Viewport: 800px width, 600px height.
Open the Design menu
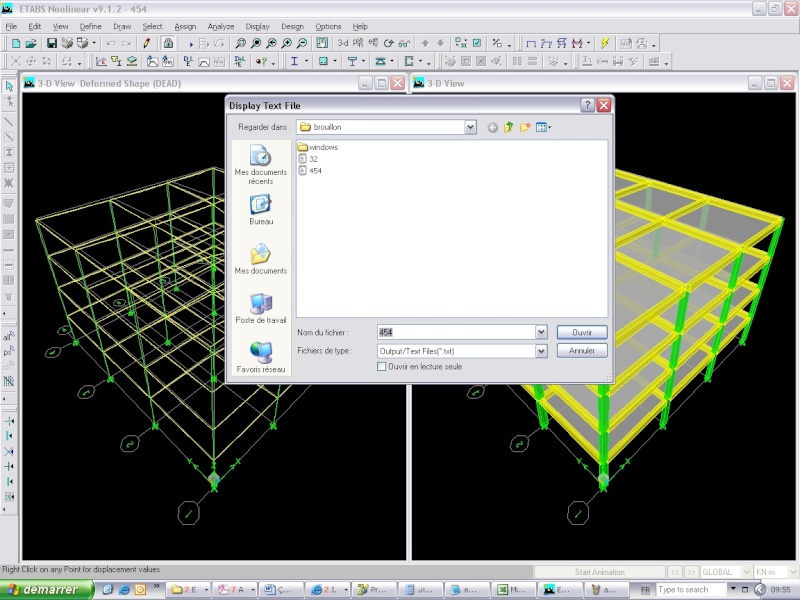pyautogui.click(x=292, y=27)
